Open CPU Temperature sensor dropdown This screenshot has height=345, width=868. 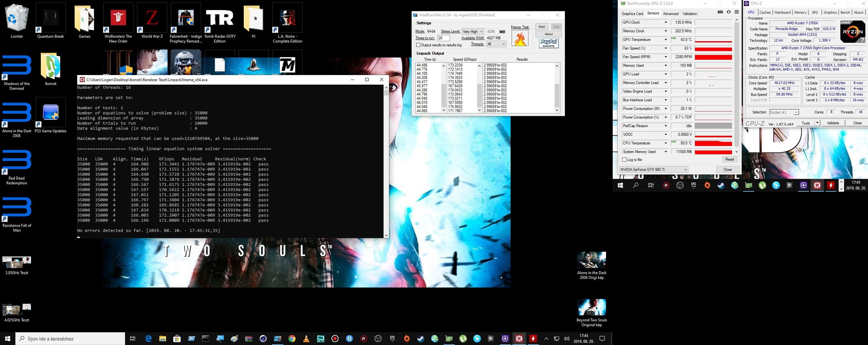(666, 143)
